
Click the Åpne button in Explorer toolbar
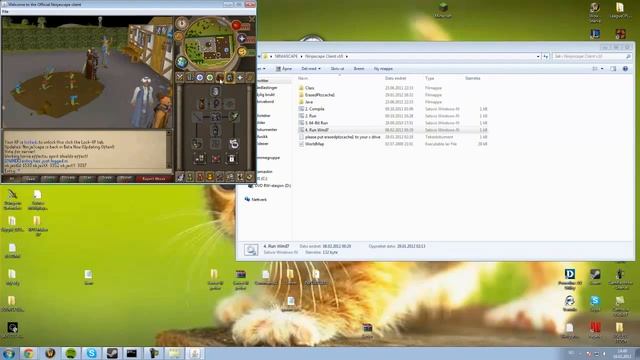tap(284, 69)
